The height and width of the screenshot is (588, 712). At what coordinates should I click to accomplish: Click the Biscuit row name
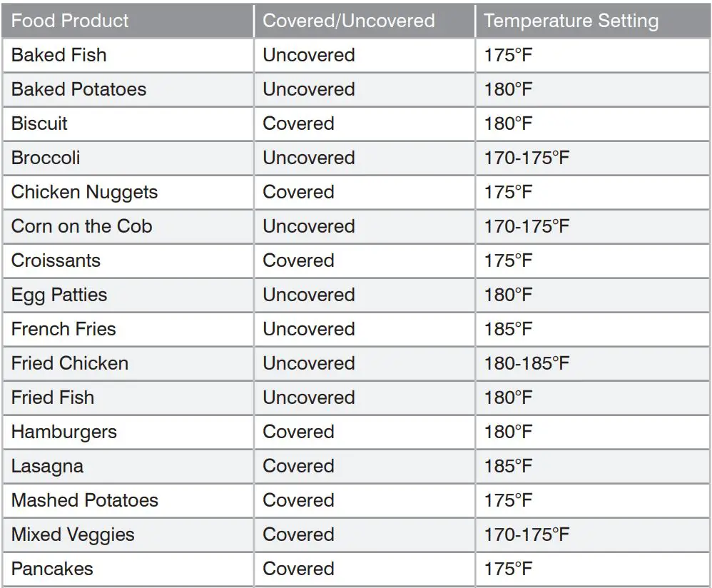pyautogui.click(x=39, y=123)
